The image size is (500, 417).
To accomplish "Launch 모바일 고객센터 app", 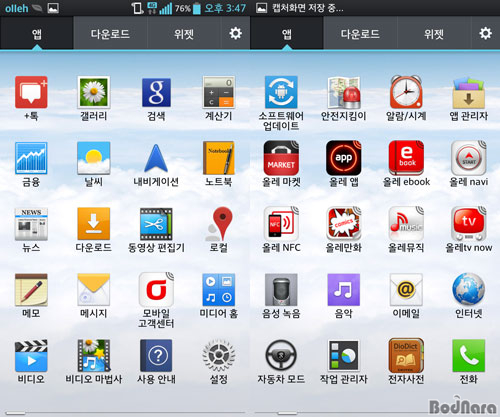I will (x=156, y=289).
